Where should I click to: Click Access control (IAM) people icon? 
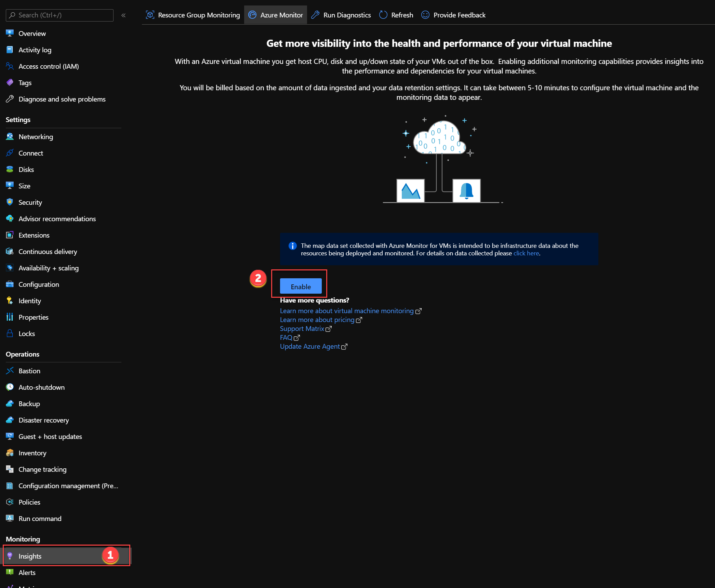10,66
